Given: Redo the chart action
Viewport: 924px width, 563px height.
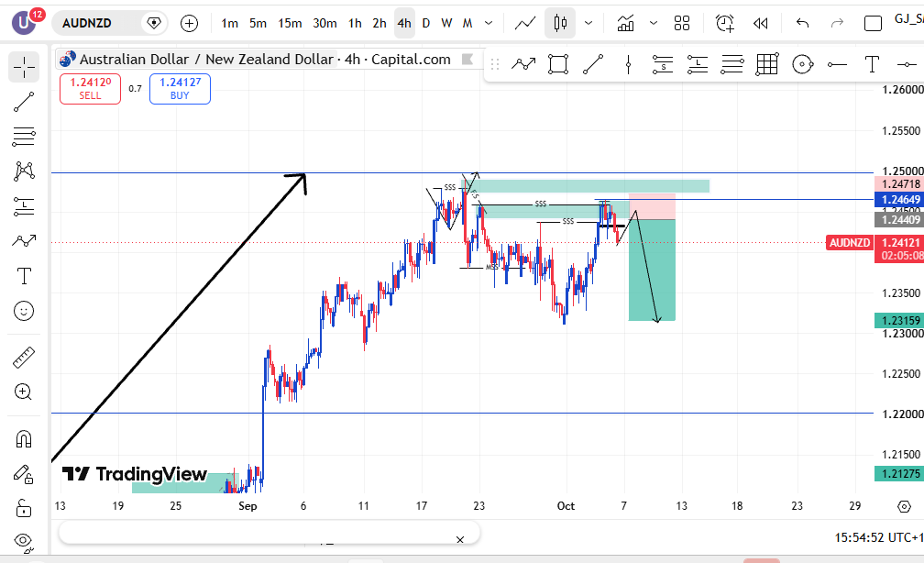Looking at the screenshot, I should (x=836, y=23).
